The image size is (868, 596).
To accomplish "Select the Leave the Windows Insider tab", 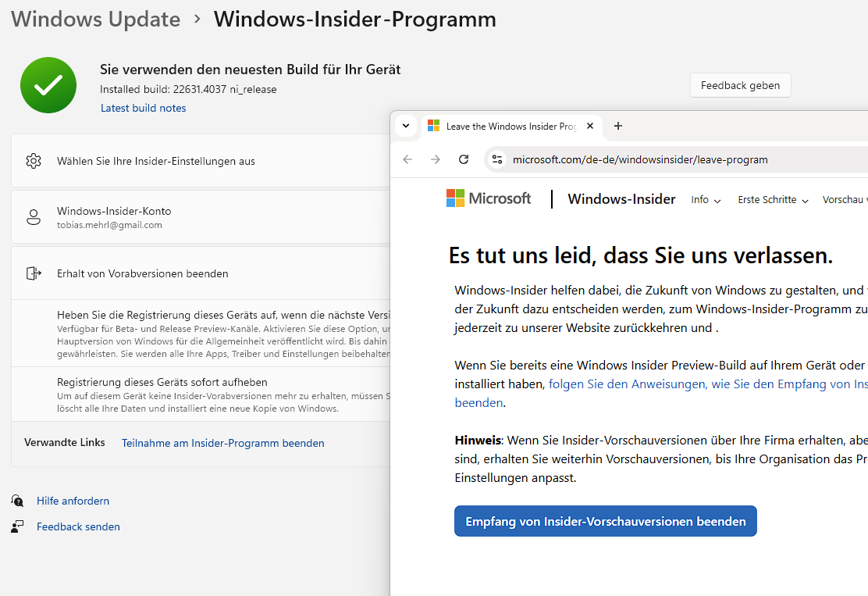I will pyautogui.click(x=507, y=126).
